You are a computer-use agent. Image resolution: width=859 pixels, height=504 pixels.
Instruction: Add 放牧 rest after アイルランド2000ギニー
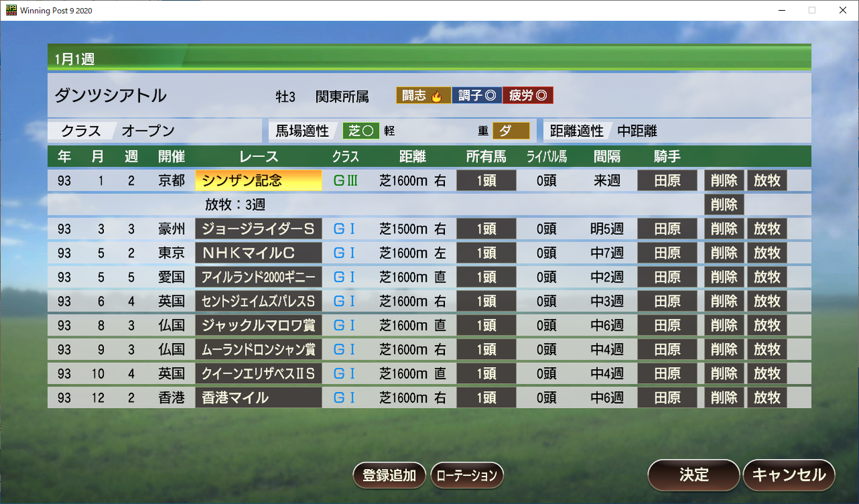click(x=767, y=277)
